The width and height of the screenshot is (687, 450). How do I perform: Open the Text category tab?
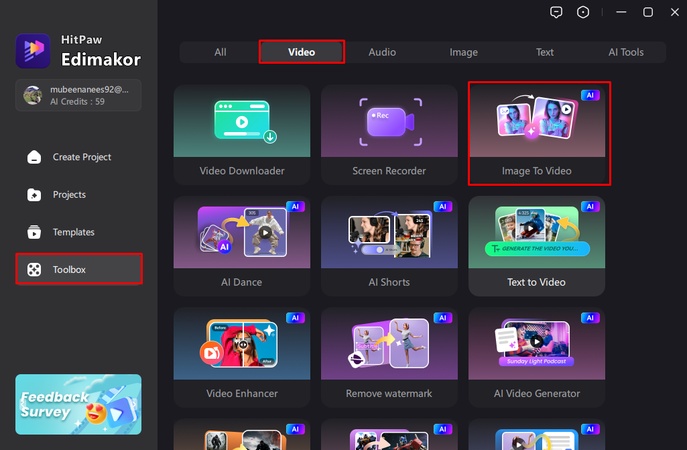coord(544,52)
